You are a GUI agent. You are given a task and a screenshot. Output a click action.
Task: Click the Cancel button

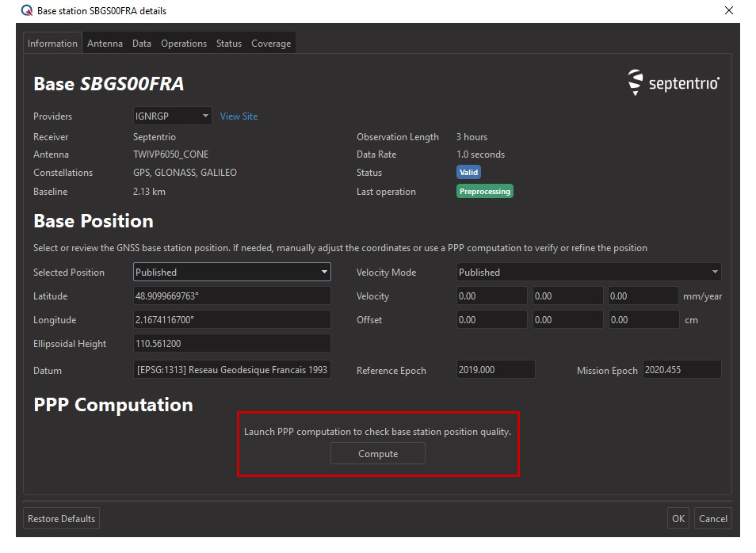point(712,519)
